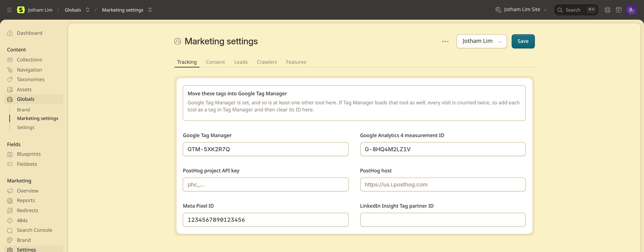Image resolution: width=644 pixels, height=252 pixels.
Task: Click the Google Analytics 4 measurement ID field
Action: click(443, 149)
